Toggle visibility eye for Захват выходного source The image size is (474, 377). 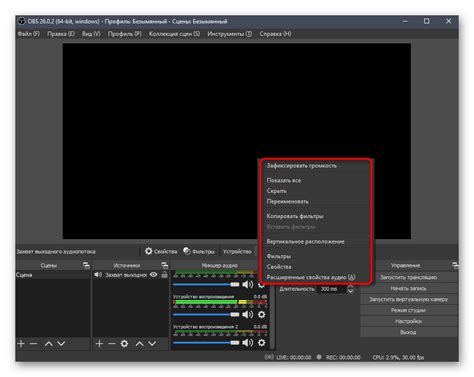pyautogui.click(x=153, y=275)
